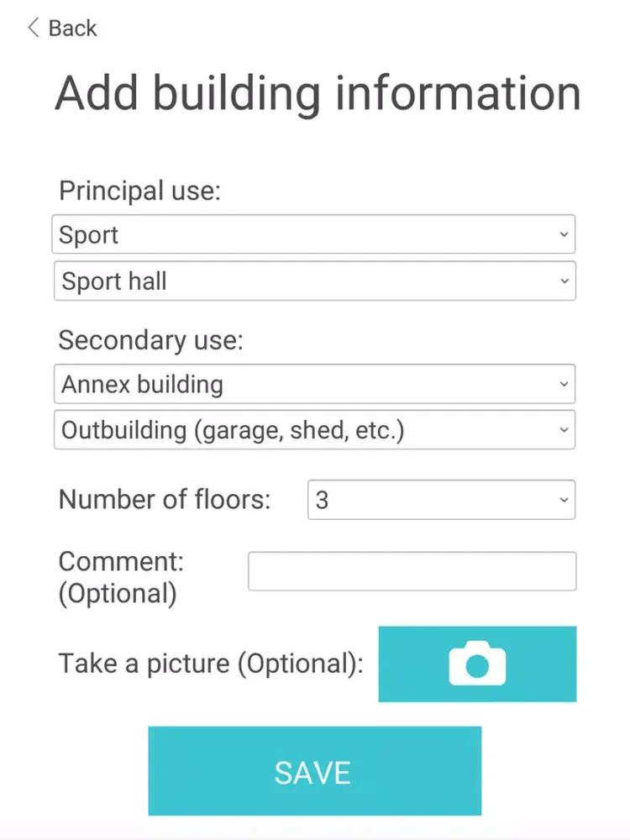This screenshot has width=630, height=840.
Task: Click the arrow on the Annex building dropdown
Action: point(564,384)
